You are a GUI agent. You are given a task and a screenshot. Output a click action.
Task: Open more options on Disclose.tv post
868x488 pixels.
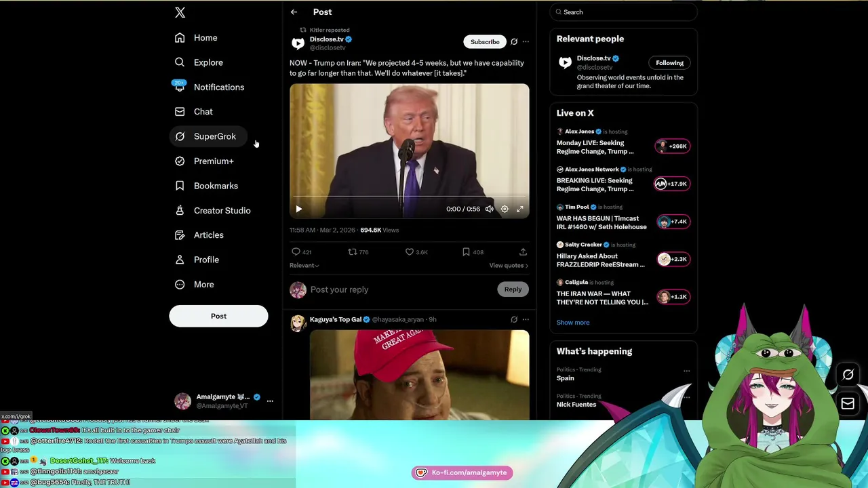click(526, 42)
